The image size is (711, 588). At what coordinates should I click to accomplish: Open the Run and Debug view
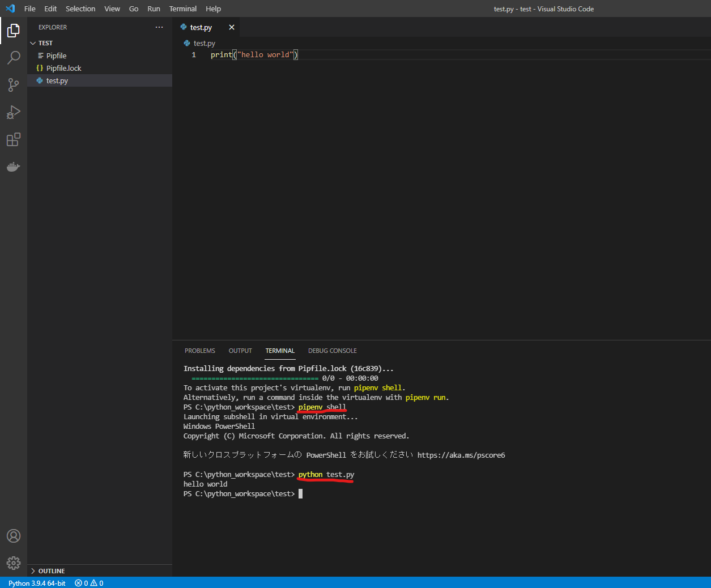point(14,112)
